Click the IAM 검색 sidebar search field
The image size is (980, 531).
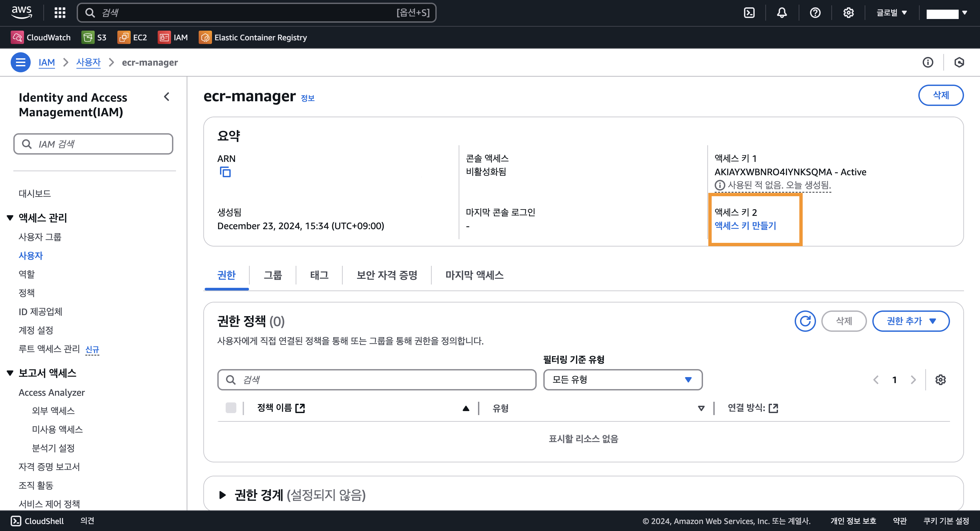point(93,144)
